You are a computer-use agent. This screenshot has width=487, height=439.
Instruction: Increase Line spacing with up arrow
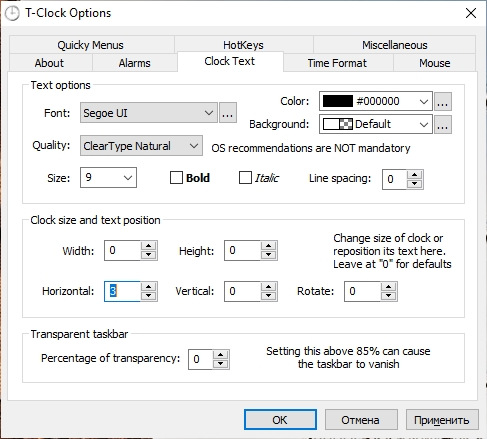[414, 175]
